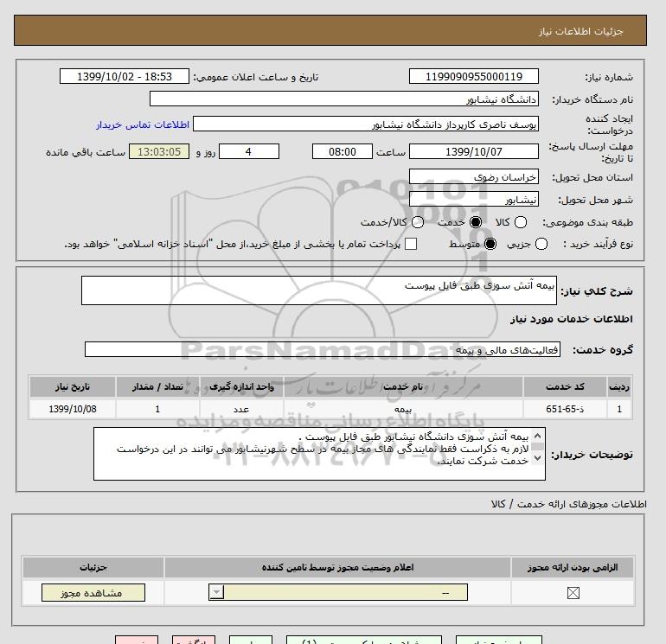Click the buyer description text area
Viewport: 666px width, 644px height.
[319, 454]
